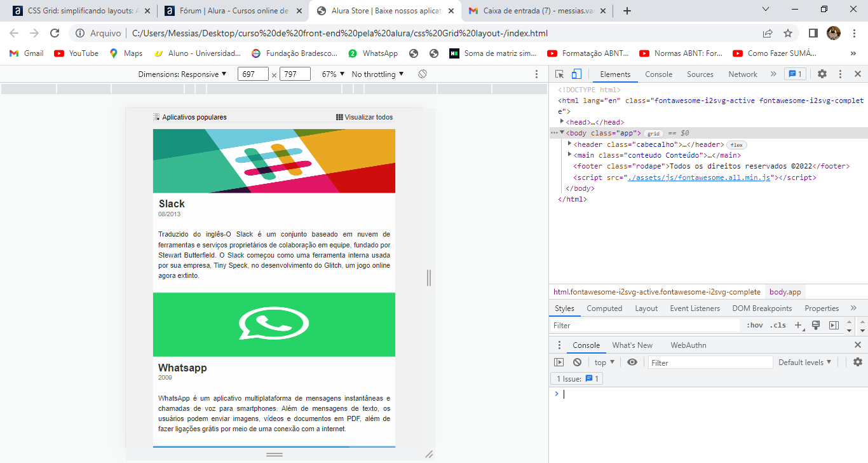Open the top JavaScript context dropdown
Screen dimensions: 868x463
tap(604, 363)
